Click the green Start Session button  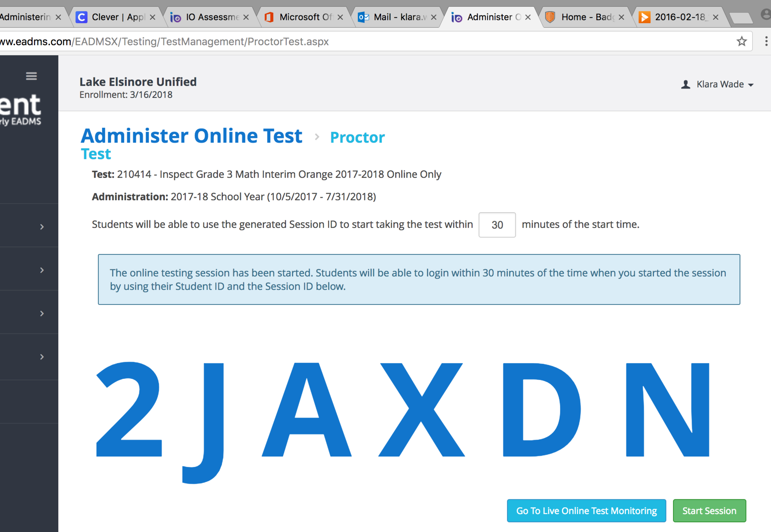pos(709,511)
